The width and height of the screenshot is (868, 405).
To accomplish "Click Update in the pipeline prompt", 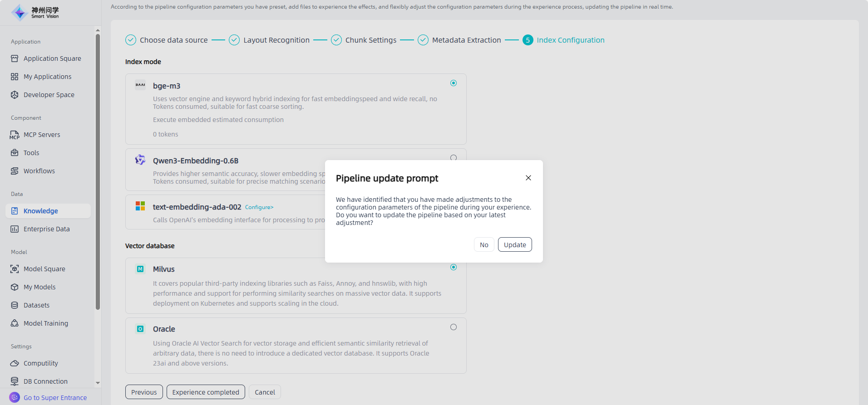I will coord(514,245).
